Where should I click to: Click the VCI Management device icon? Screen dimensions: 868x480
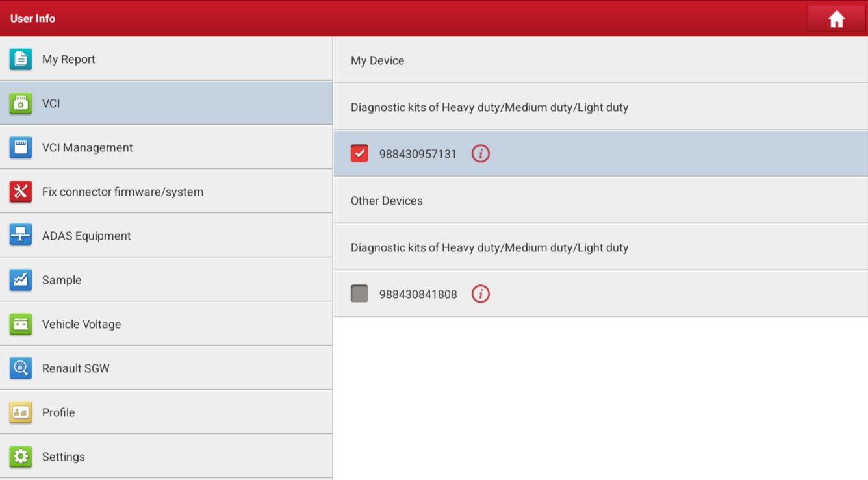click(20, 147)
